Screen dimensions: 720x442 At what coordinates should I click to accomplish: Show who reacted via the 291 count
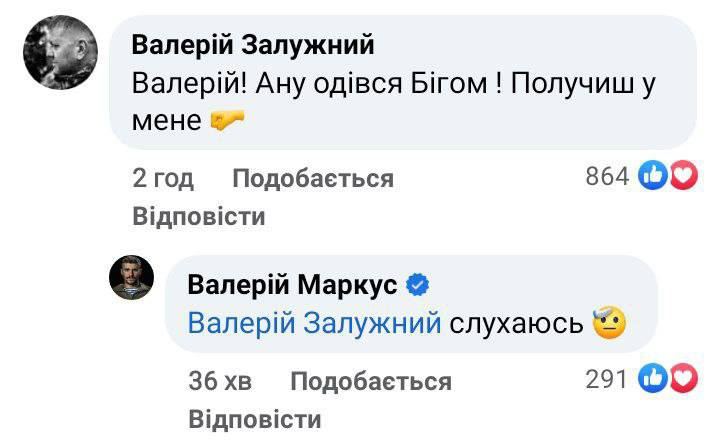click(607, 379)
